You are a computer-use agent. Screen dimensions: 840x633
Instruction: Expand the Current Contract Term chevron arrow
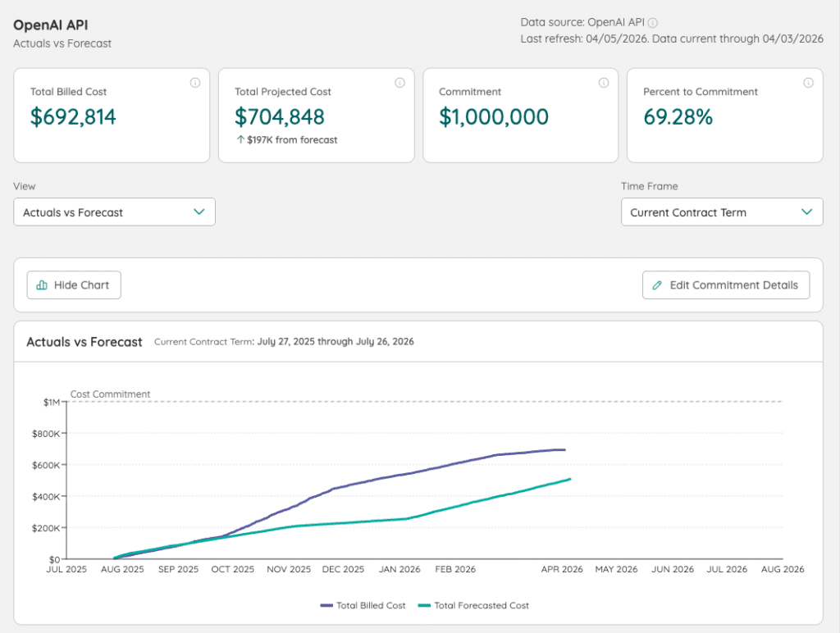tap(806, 212)
